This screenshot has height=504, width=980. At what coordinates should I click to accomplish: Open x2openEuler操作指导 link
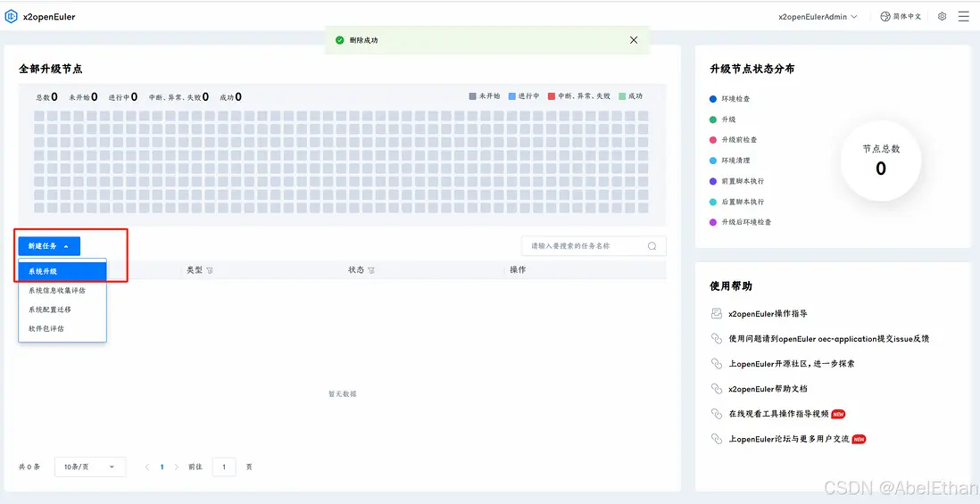(768, 313)
